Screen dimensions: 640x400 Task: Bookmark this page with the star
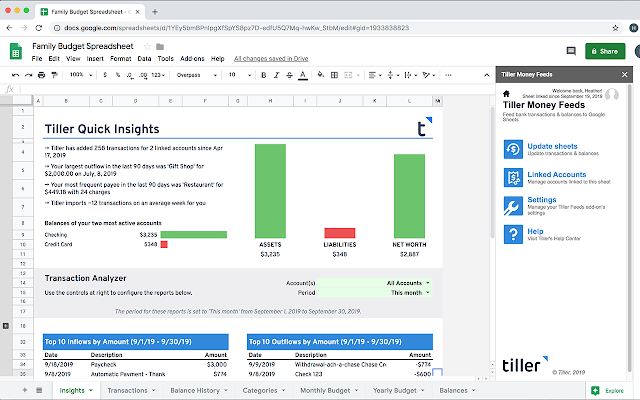click(615, 28)
